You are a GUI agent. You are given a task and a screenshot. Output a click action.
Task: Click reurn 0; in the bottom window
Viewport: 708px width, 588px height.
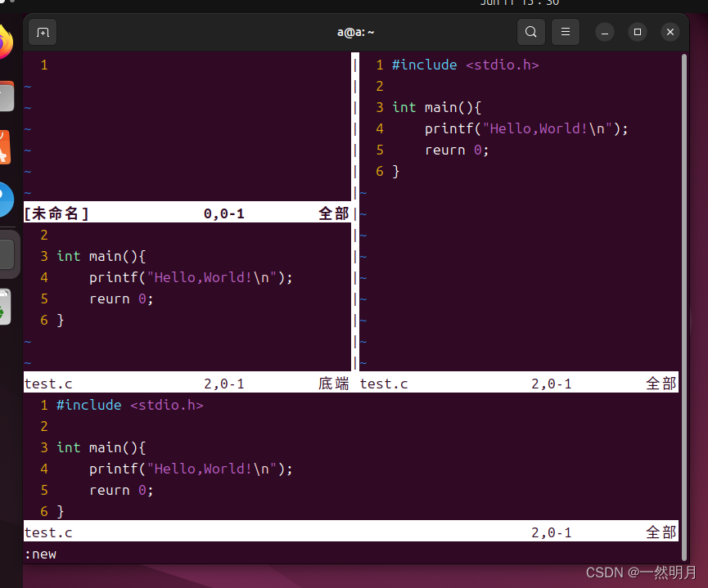tap(121, 490)
